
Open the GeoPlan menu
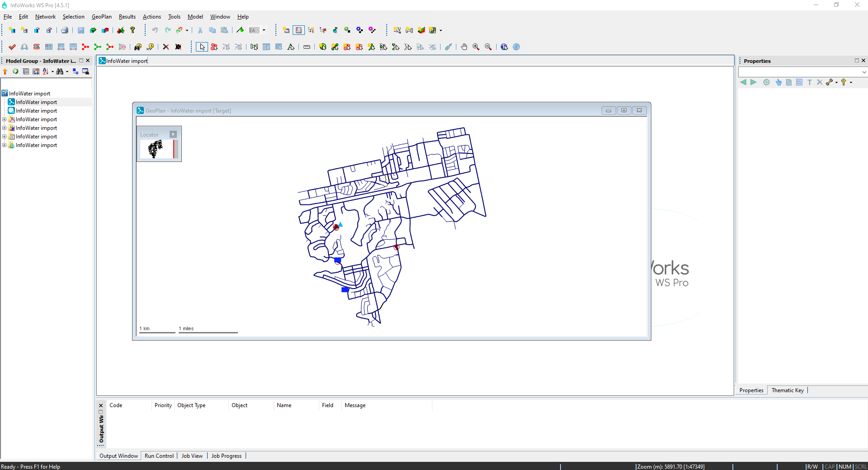tap(101, 17)
